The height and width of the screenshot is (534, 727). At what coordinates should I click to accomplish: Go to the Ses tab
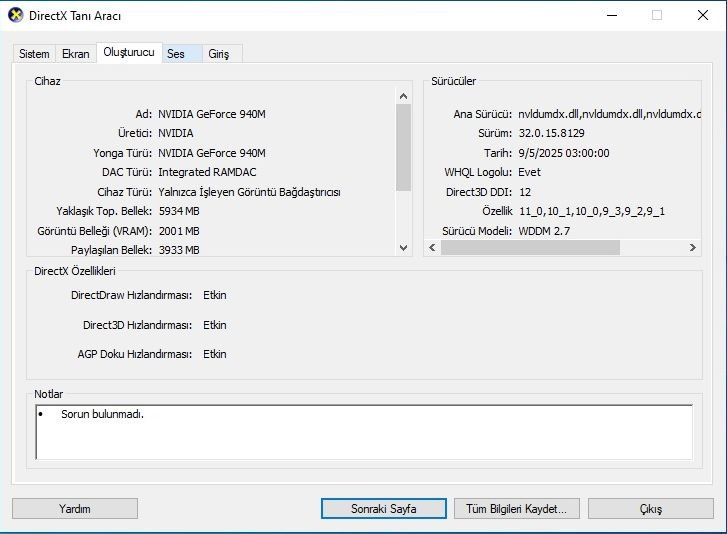click(x=176, y=54)
